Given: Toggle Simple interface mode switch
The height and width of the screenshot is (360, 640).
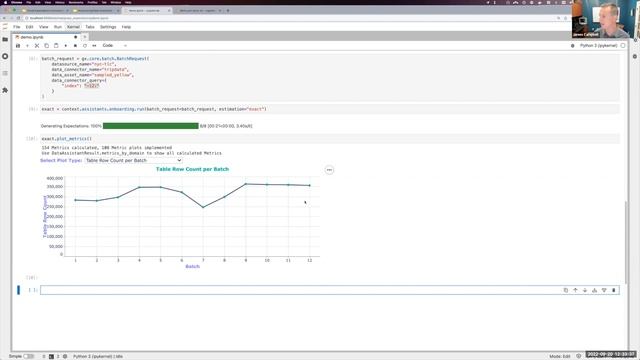Looking at the screenshot, I should point(29,356).
